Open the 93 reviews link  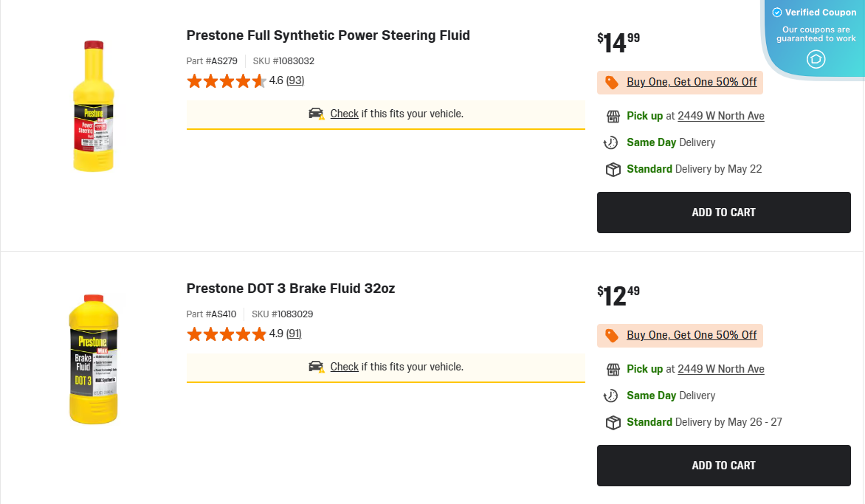[295, 80]
